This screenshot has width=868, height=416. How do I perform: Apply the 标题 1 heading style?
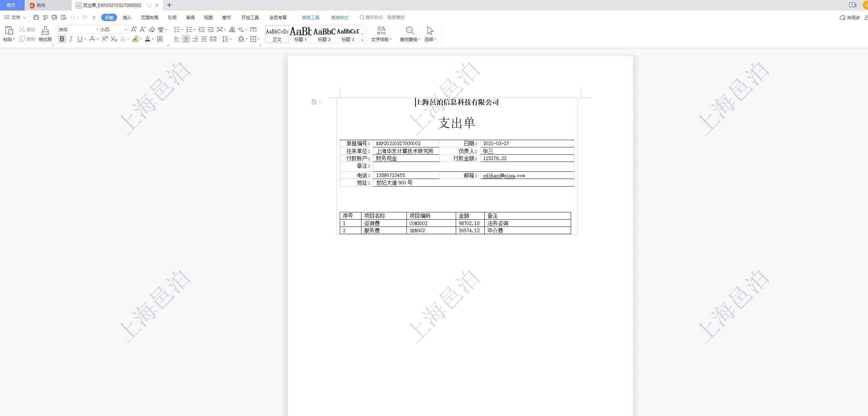pyautogui.click(x=301, y=34)
